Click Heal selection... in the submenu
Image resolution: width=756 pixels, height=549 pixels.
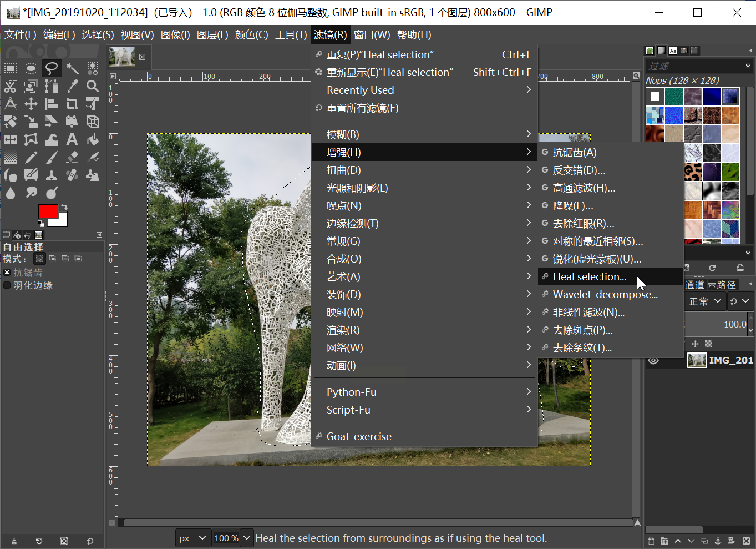click(589, 276)
